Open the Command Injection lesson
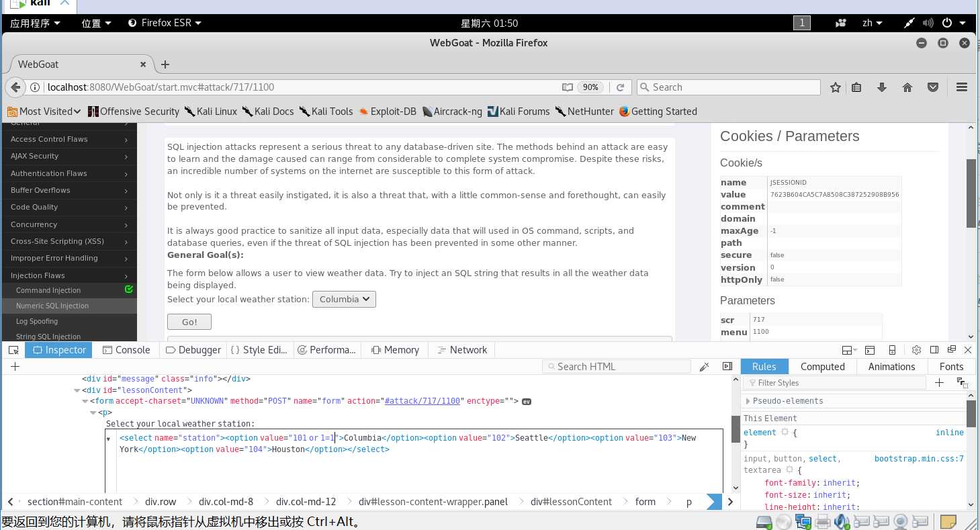This screenshot has width=980, height=530. 48,290
